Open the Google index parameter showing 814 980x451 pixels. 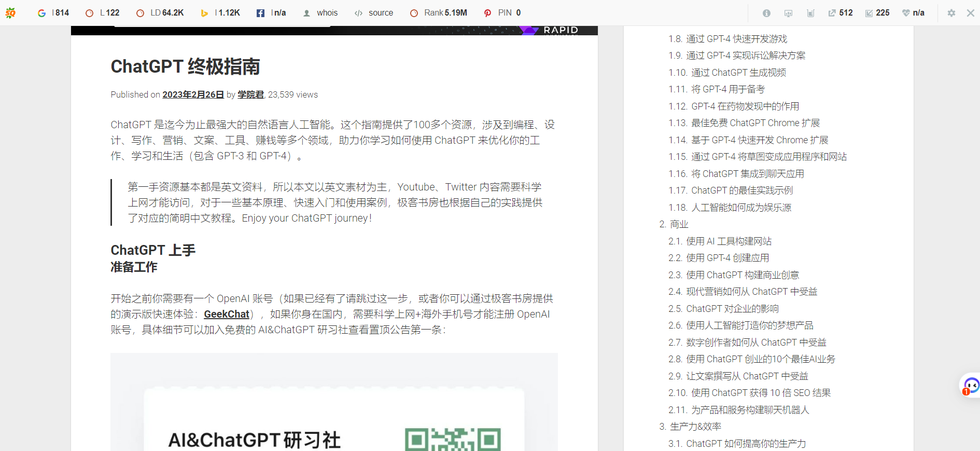tap(53, 13)
